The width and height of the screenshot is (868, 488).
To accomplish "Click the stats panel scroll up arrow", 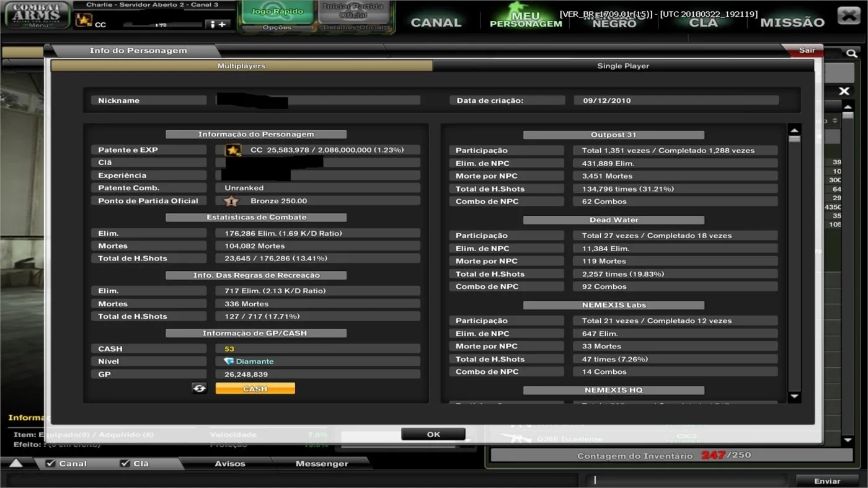I will 794,130.
